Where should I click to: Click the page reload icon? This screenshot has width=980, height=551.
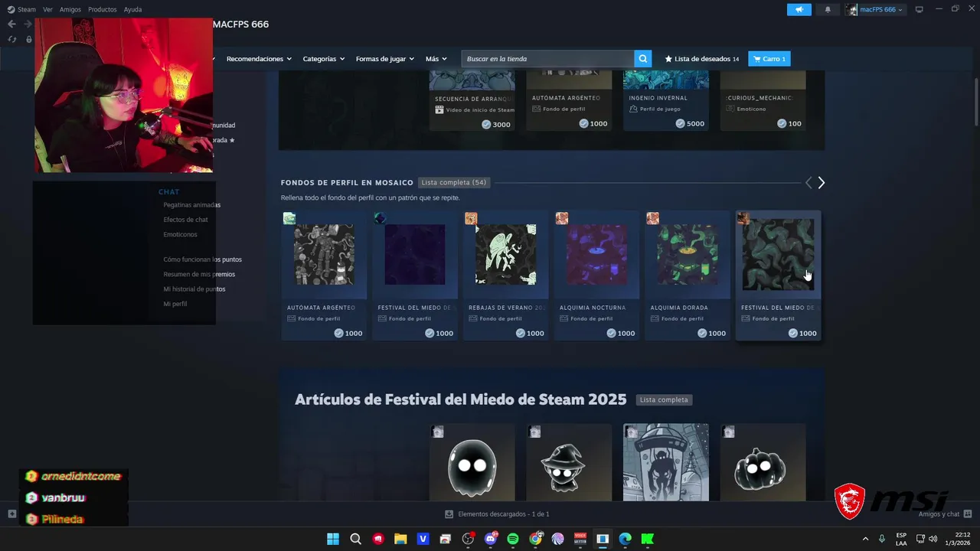pos(11,39)
